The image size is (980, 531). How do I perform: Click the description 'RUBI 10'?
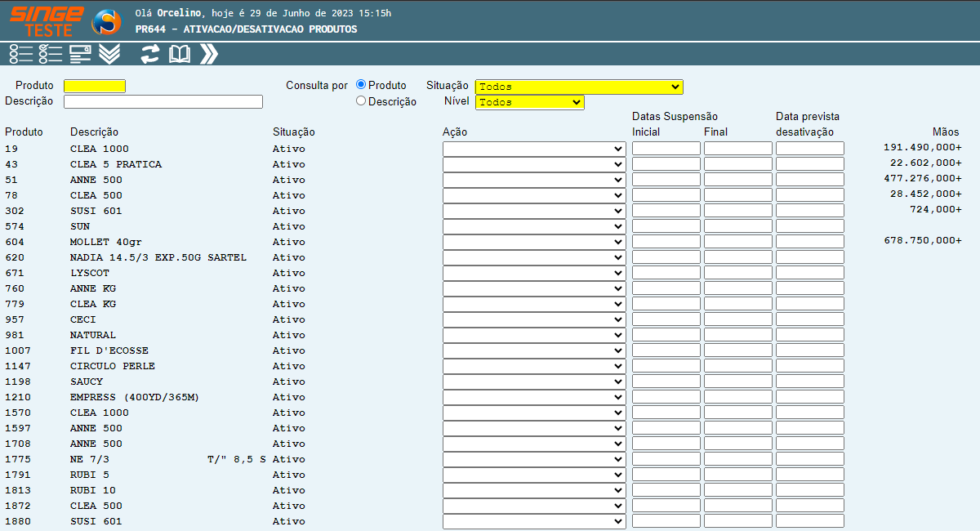93,490
